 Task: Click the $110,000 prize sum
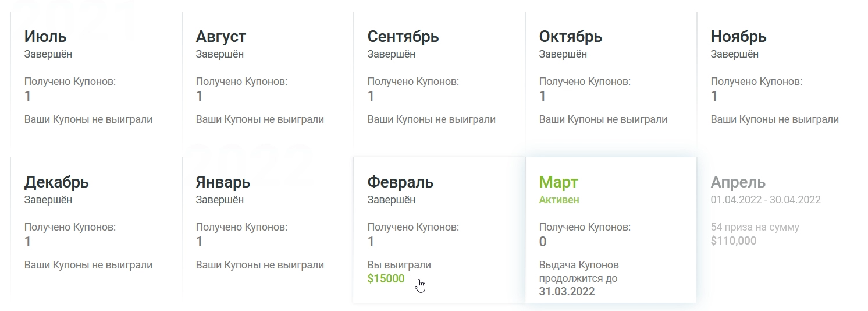734,241
